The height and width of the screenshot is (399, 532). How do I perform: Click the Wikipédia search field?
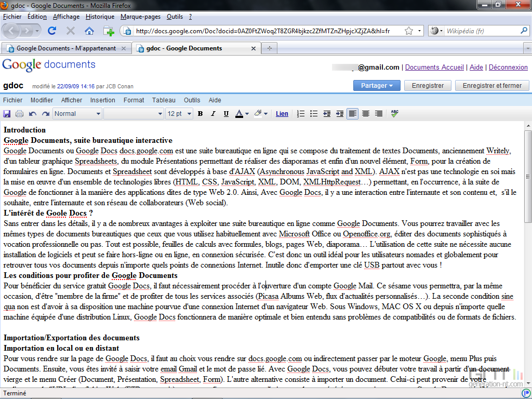(x=482, y=31)
